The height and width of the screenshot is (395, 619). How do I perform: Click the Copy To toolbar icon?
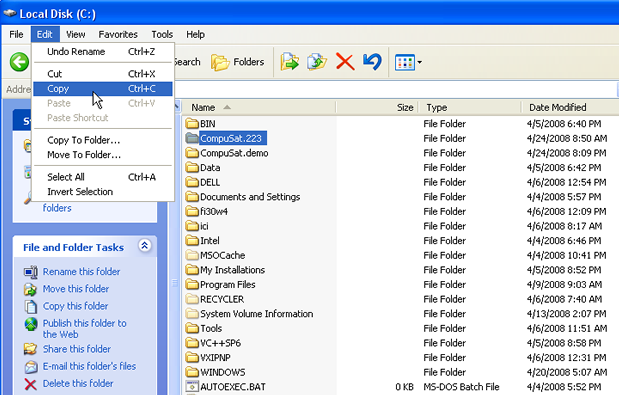[317, 62]
